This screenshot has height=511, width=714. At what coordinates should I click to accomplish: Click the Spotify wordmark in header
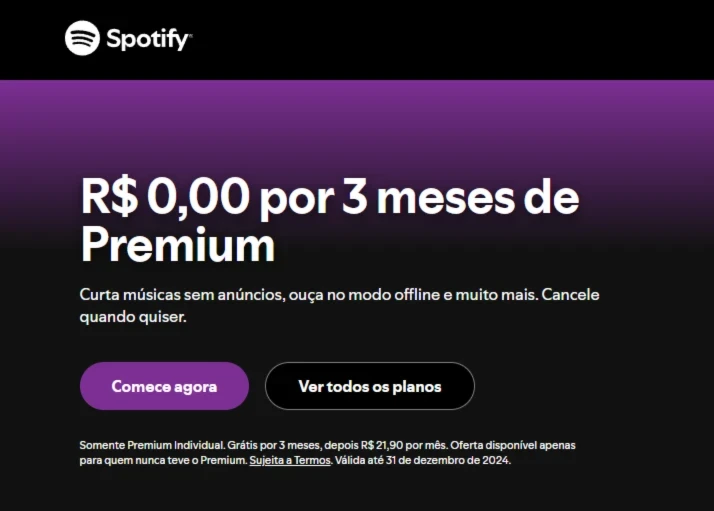pyautogui.click(x=149, y=39)
